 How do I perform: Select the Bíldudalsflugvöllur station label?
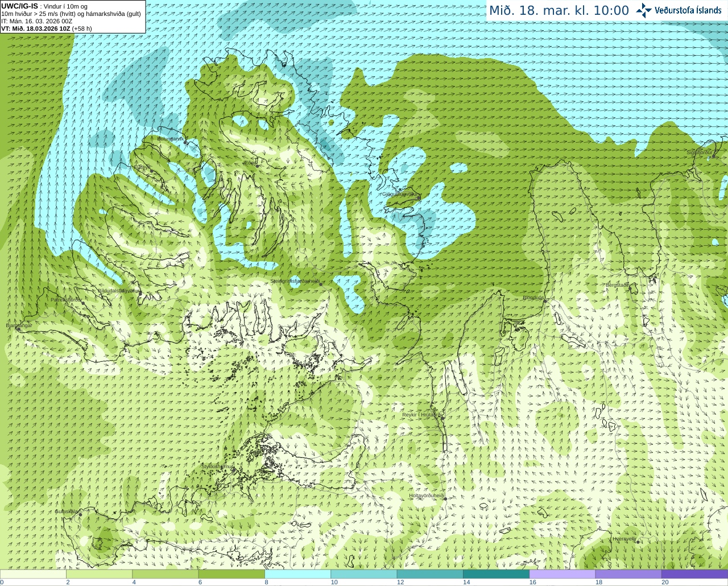click(119, 290)
